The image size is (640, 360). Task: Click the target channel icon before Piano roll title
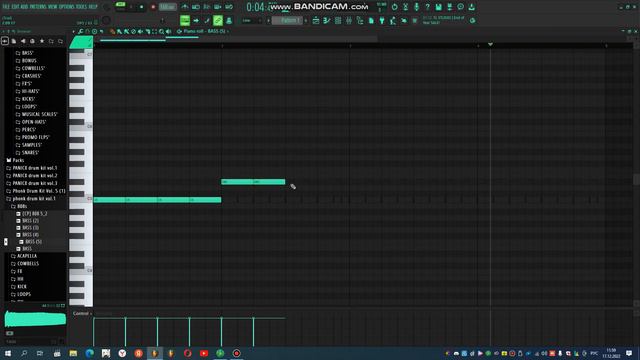pos(179,31)
